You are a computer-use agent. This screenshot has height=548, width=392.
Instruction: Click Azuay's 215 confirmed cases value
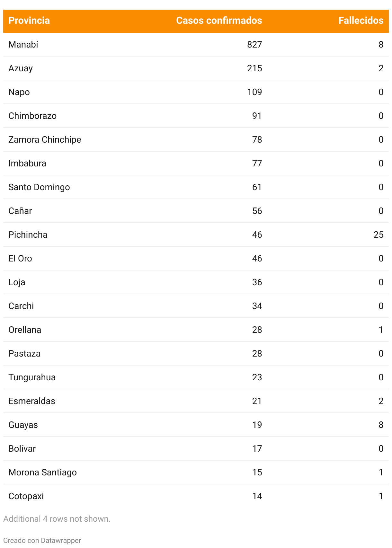click(x=254, y=68)
